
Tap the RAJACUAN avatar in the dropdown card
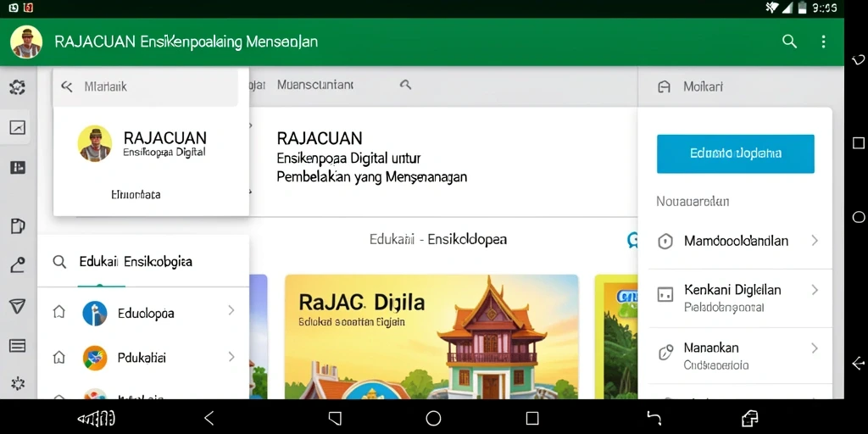[x=95, y=143]
